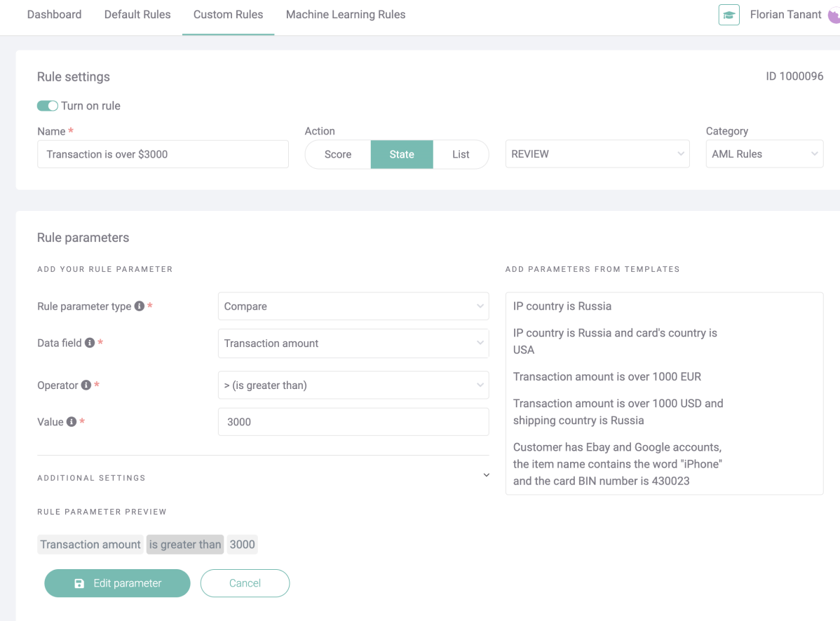Click the Edit parameter button
Viewport: 840px width, 621px height.
[x=117, y=582]
